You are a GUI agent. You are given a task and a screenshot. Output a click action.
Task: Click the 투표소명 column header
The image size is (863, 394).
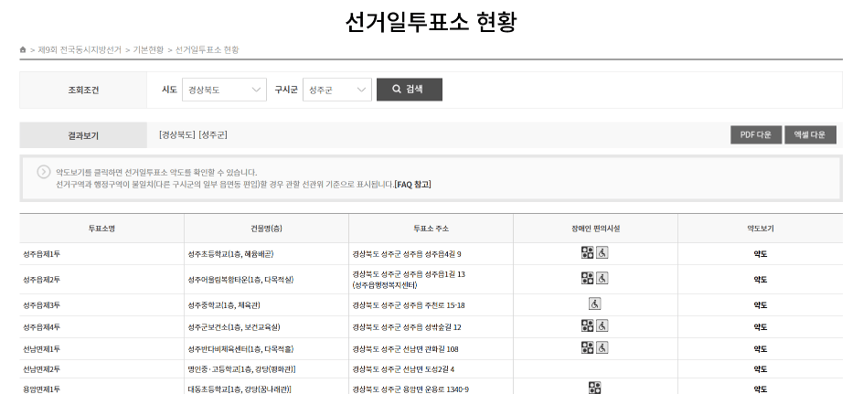102,228
